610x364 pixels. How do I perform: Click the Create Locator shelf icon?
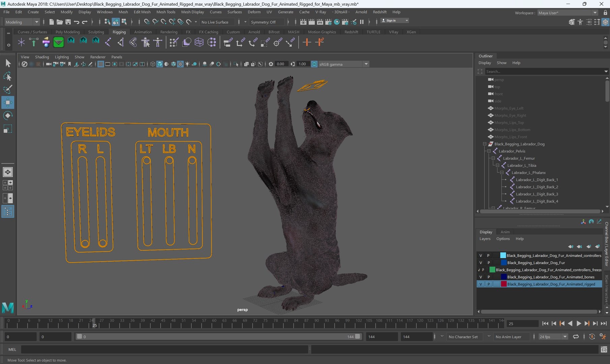[21, 42]
